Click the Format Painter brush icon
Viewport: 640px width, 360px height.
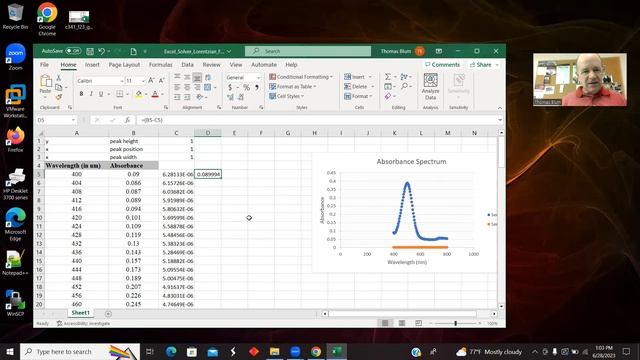point(59,97)
